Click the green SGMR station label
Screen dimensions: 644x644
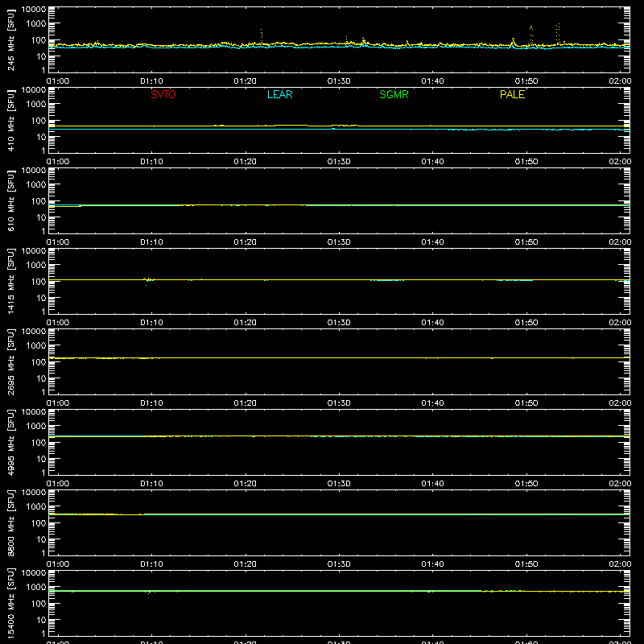394,94
